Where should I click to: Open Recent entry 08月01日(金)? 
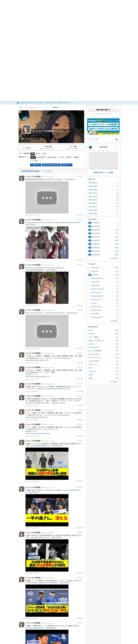coord(93,183)
